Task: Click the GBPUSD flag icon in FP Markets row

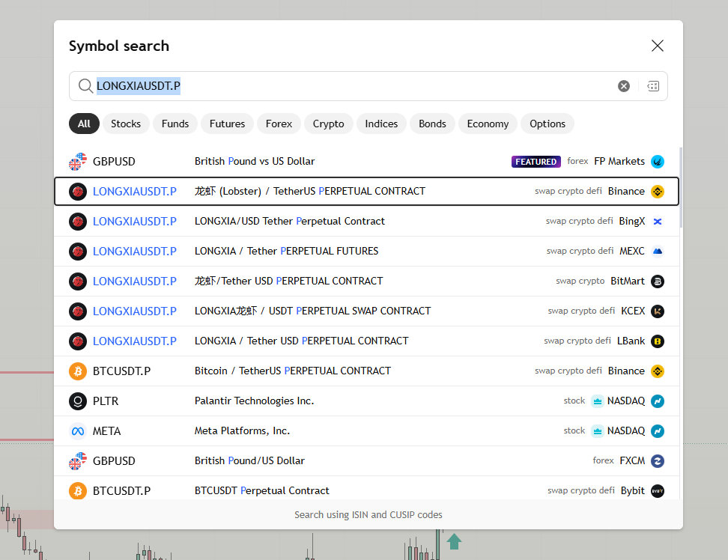Action: (x=78, y=162)
